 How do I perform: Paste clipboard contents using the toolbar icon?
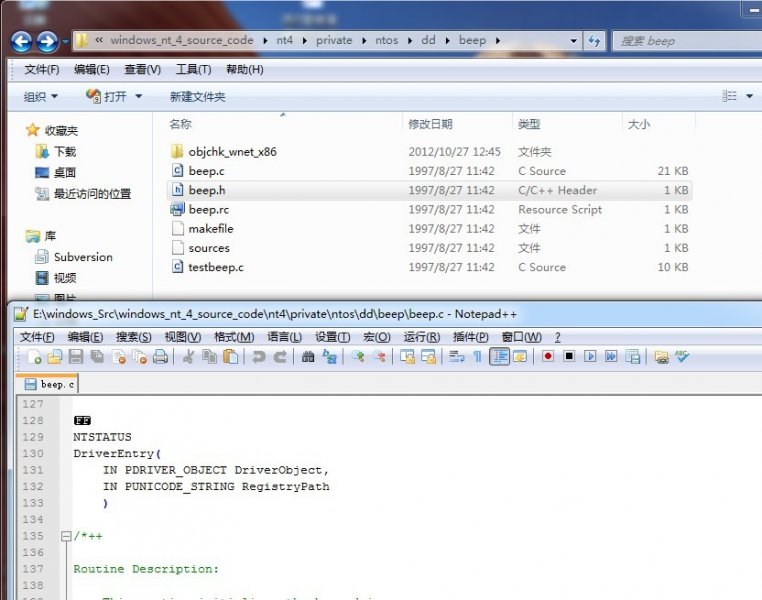tap(230, 357)
